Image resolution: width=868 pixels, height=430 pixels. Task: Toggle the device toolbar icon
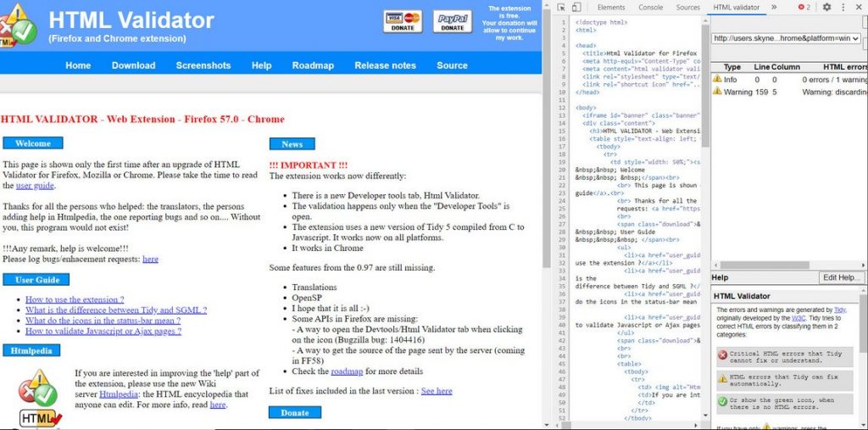tap(576, 8)
